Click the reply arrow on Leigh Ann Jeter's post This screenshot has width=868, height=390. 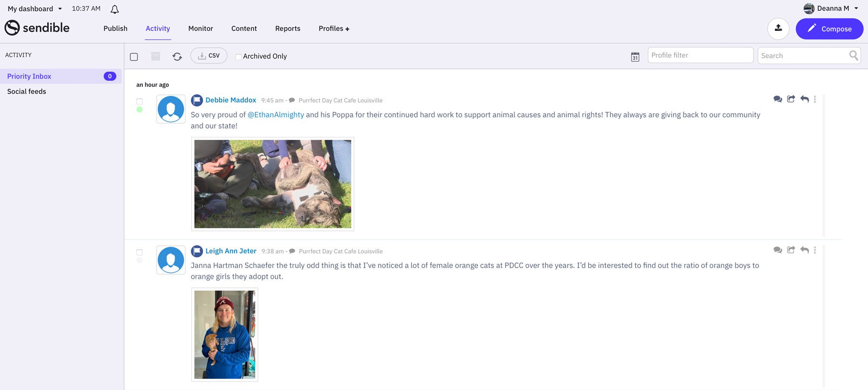(804, 250)
